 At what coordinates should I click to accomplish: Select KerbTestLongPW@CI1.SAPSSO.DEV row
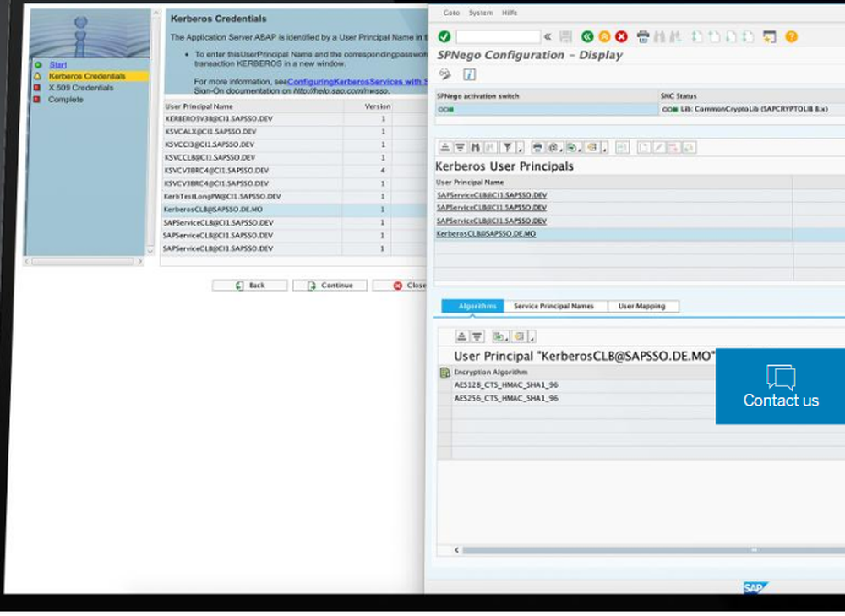pyautogui.click(x=295, y=197)
